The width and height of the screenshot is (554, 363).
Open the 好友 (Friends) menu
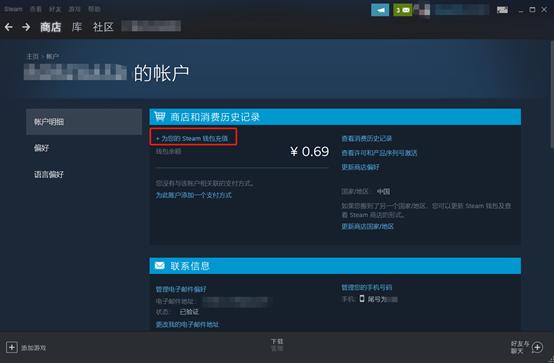(x=55, y=9)
